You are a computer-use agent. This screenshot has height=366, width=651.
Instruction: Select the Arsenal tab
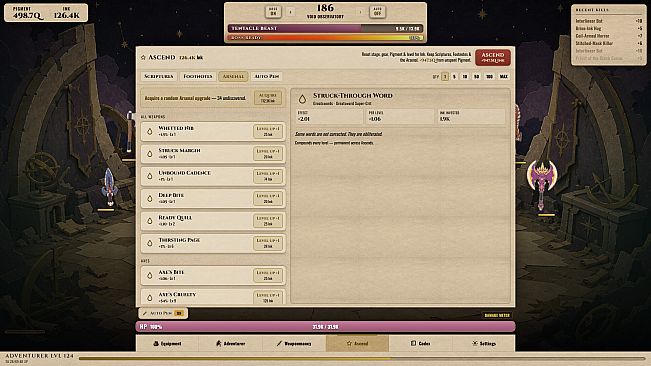(x=233, y=76)
